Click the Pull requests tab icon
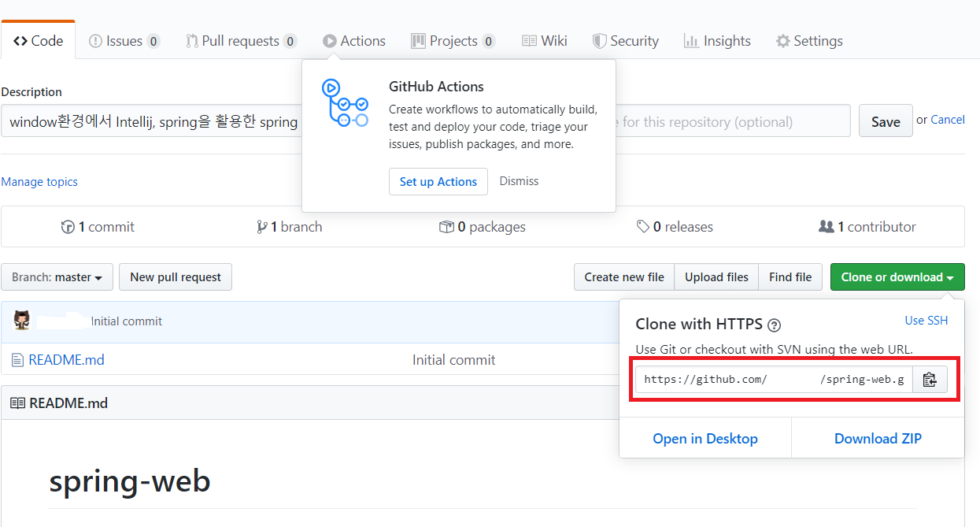Viewport: 980px width, 527px height. pyautogui.click(x=192, y=41)
